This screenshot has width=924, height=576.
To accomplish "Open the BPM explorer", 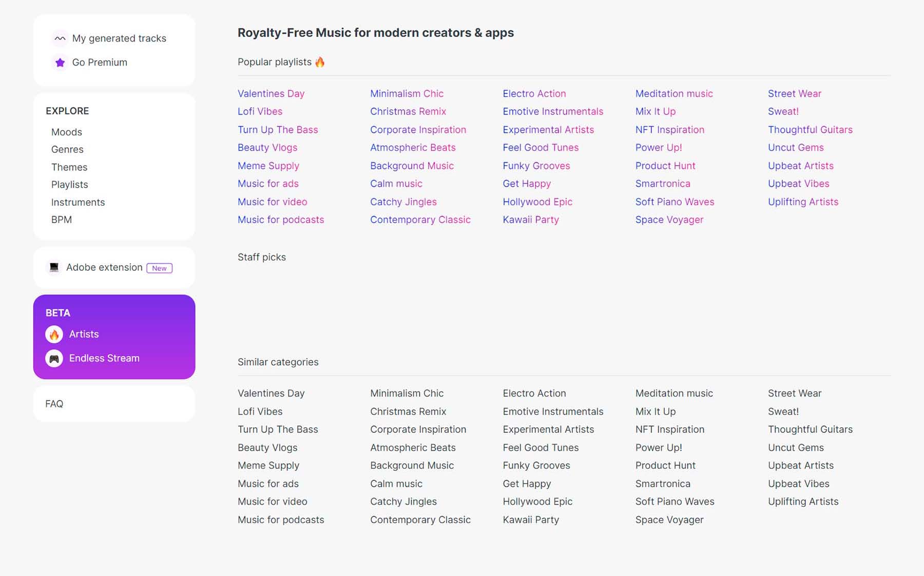I will coord(61,220).
